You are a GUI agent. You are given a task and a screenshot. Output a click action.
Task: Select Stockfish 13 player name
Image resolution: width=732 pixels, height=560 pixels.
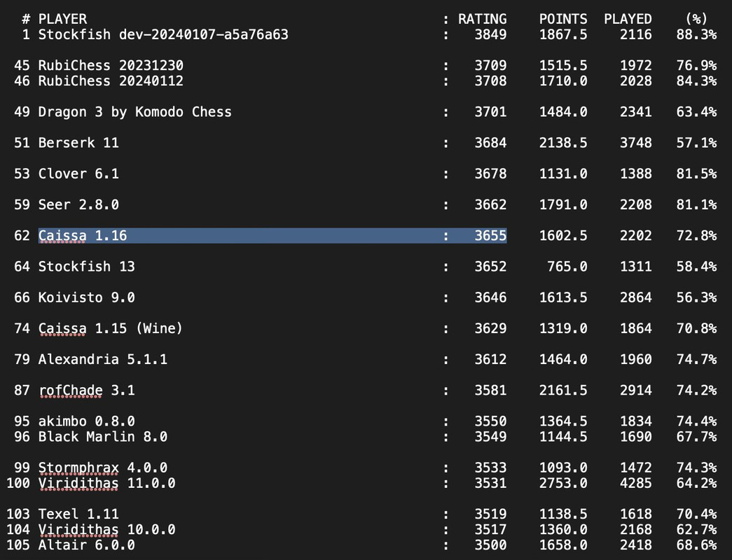click(86, 267)
